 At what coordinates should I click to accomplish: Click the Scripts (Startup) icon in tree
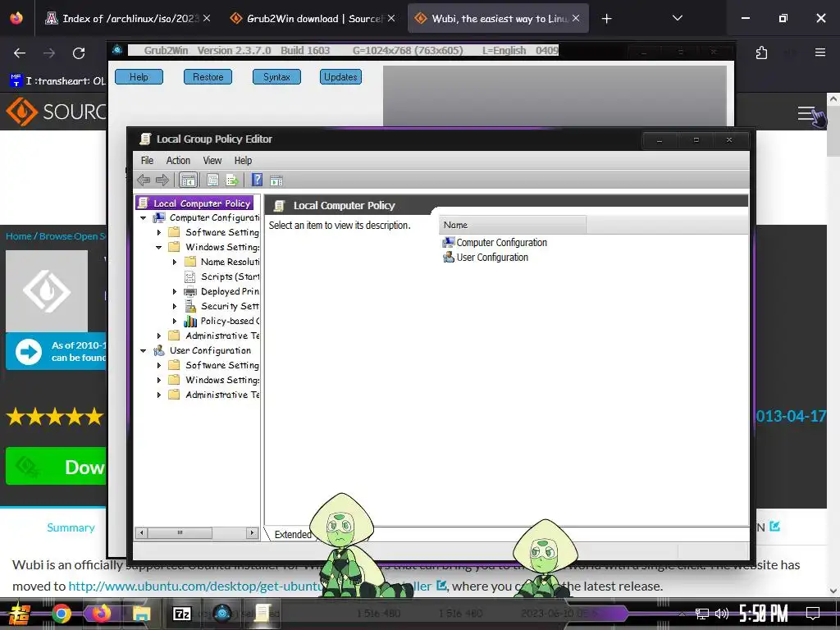coord(190,276)
